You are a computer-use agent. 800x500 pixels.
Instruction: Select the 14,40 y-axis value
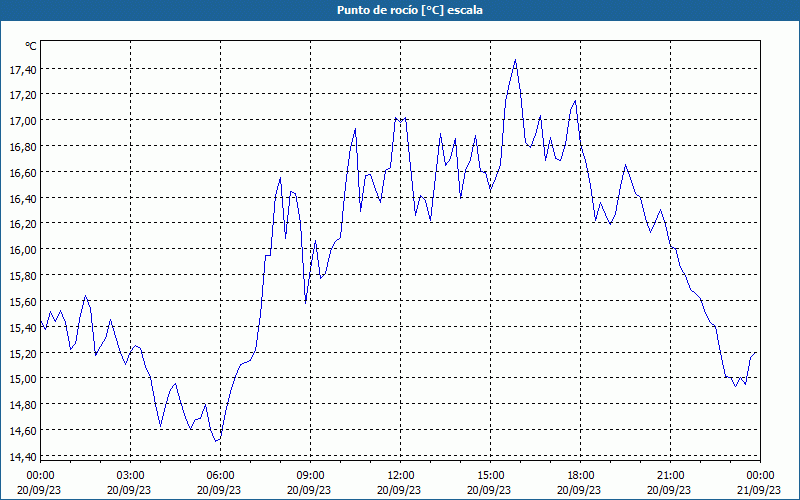point(23,457)
